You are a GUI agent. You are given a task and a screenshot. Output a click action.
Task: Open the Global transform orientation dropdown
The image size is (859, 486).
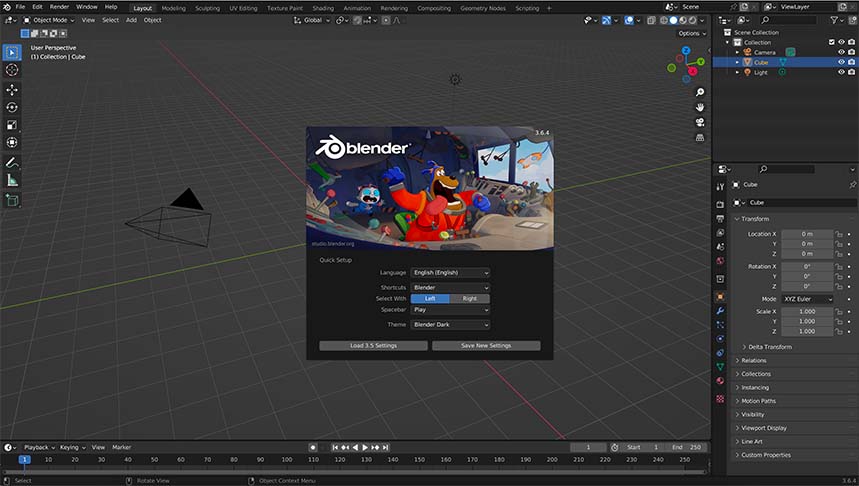coord(312,20)
